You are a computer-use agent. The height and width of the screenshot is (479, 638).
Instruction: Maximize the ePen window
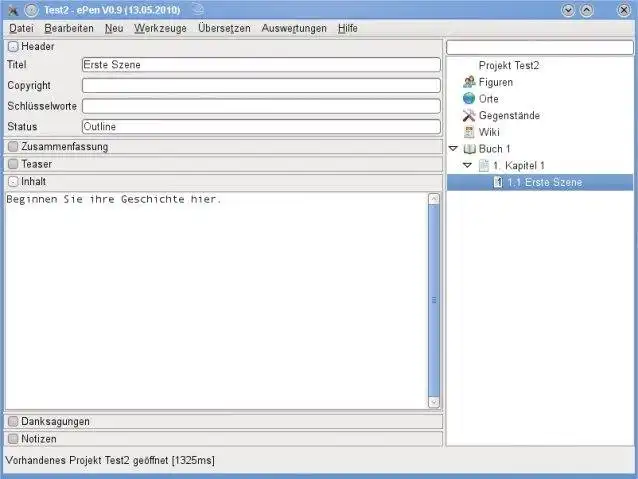[x=587, y=10]
